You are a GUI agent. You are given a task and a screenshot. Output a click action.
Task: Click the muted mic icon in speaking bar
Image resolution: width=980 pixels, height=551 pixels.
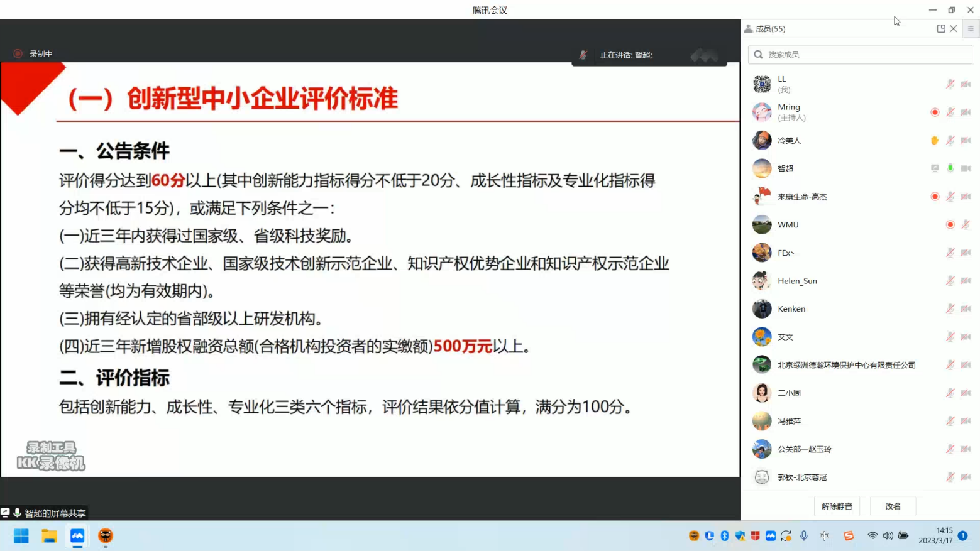click(x=583, y=55)
